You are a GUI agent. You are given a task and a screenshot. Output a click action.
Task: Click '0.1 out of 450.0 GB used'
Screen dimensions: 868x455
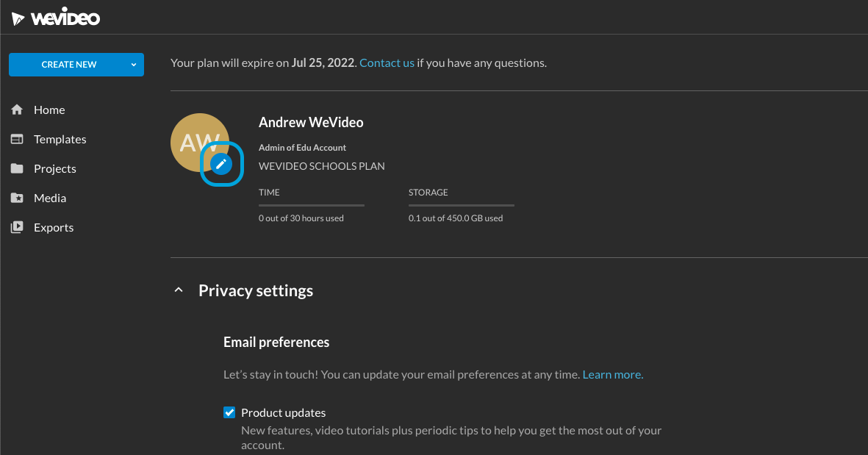456,218
